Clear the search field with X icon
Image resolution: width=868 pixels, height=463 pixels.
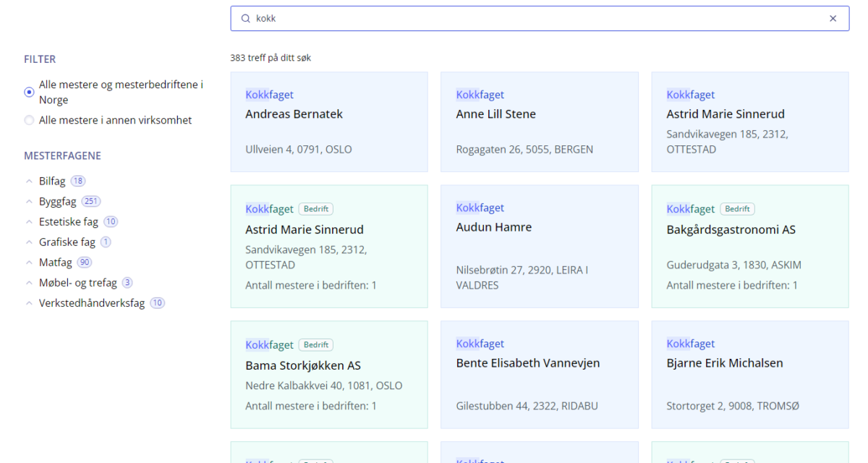pos(833,19)
